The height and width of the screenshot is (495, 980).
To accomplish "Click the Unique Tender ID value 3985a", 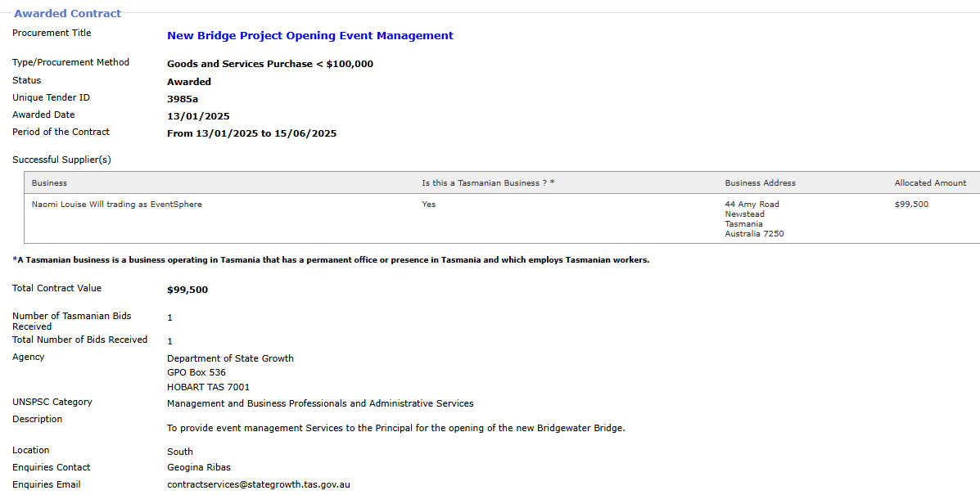I will pos(183,99).
